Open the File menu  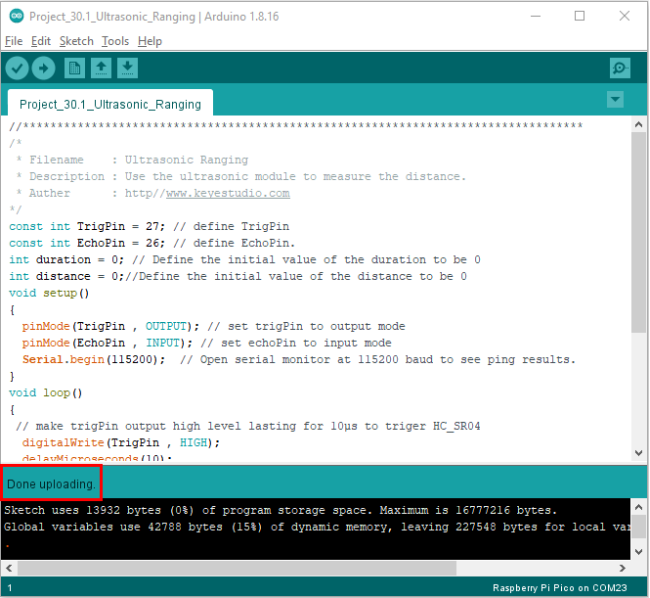click(14, 41)
